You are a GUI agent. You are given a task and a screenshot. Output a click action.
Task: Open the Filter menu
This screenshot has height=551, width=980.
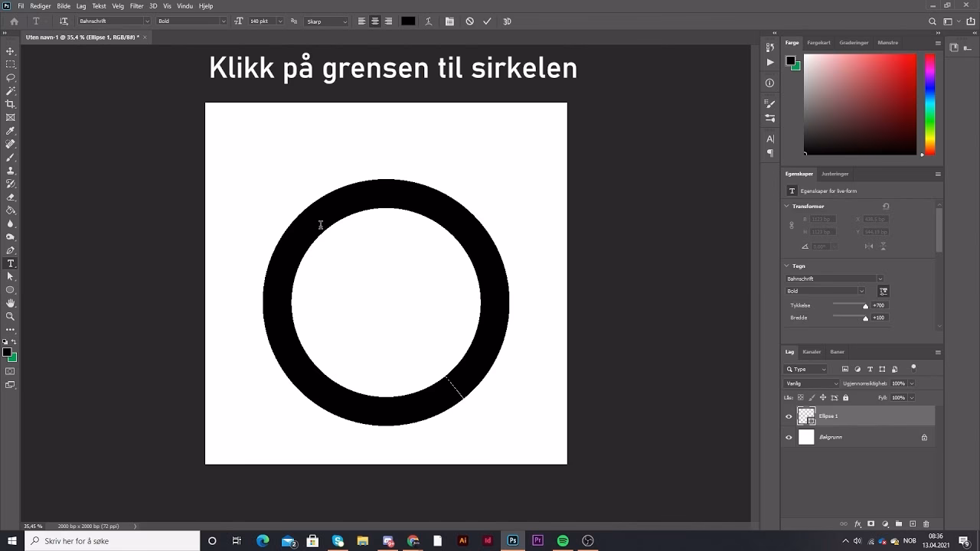(x=136, y=5)
